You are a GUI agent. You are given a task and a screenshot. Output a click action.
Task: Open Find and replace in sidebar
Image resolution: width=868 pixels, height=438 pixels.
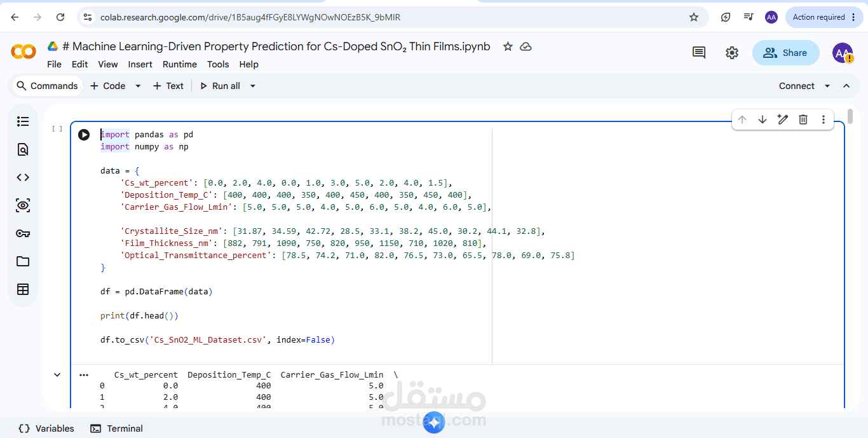[x=23, y=149]
